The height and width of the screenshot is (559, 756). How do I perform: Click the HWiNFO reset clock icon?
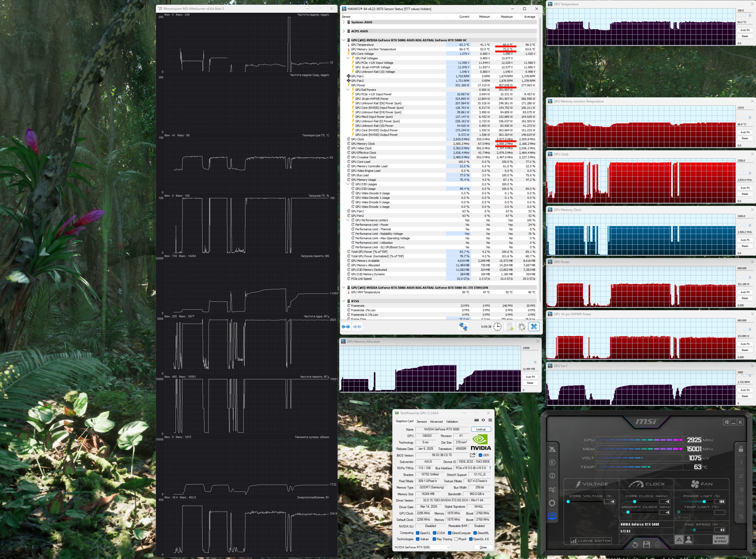[x=497, y=327]
